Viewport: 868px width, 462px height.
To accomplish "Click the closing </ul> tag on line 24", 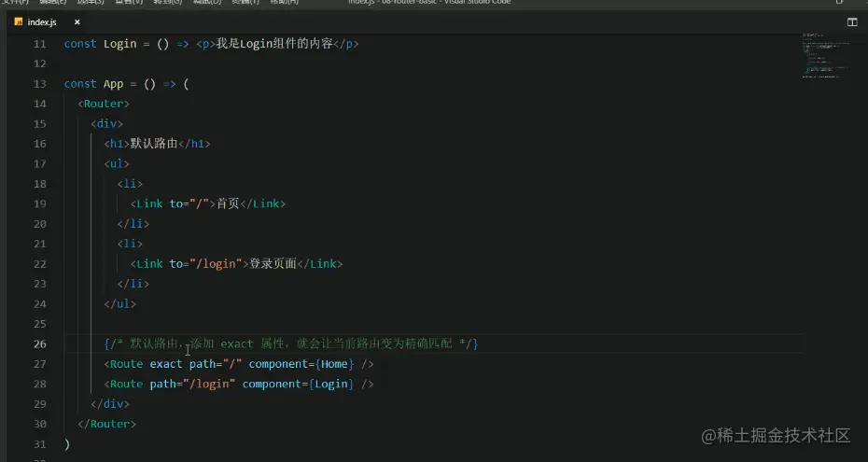I will pyautogui.click(x=120, y=303).
